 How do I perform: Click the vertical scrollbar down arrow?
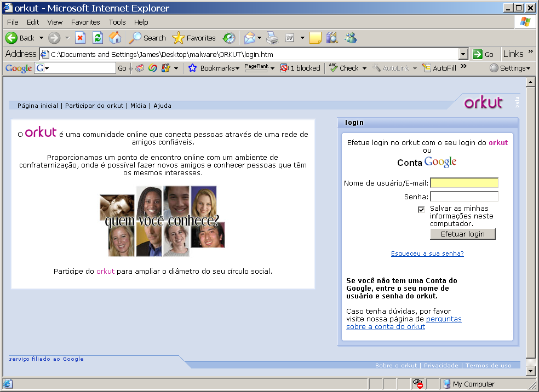point(530,371)
